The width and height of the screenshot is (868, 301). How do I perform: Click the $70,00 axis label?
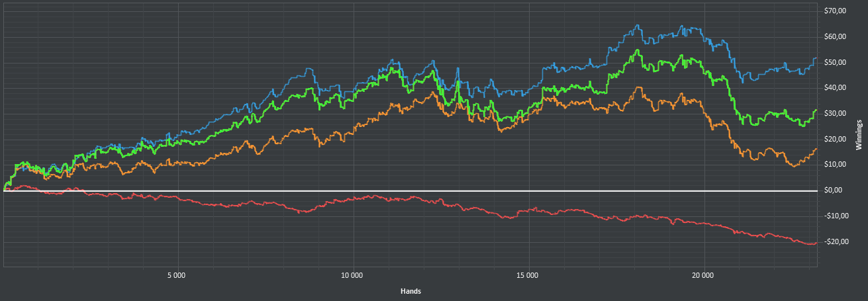click(x=835, y=11)
